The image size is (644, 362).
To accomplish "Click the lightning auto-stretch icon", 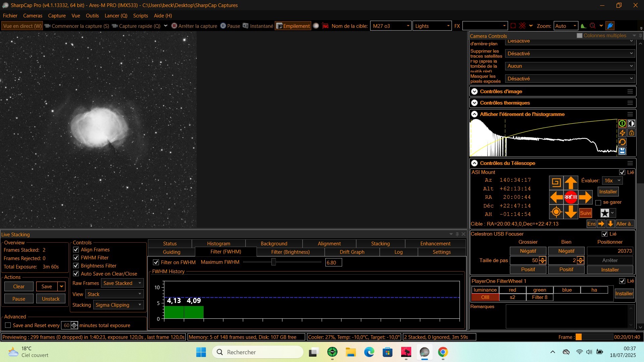I will [x=622, y=133].
